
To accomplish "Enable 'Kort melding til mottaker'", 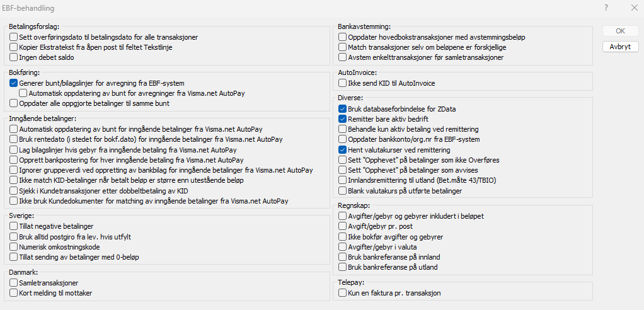I will (x=14, y=293).
